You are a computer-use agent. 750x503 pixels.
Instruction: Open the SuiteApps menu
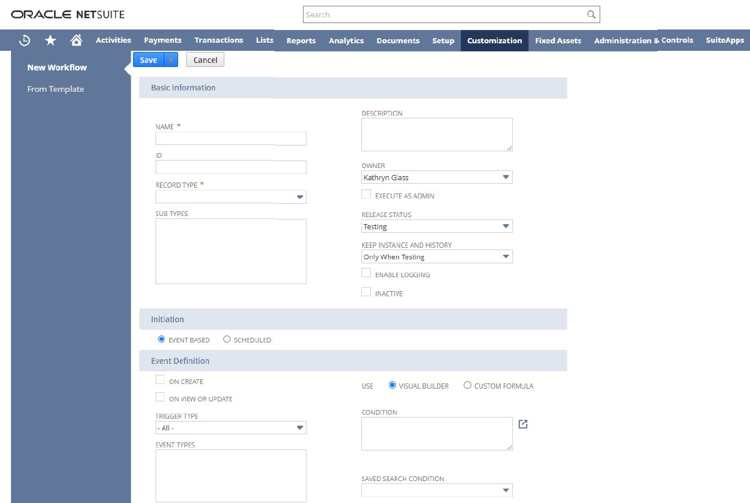(x=725, y=40)
